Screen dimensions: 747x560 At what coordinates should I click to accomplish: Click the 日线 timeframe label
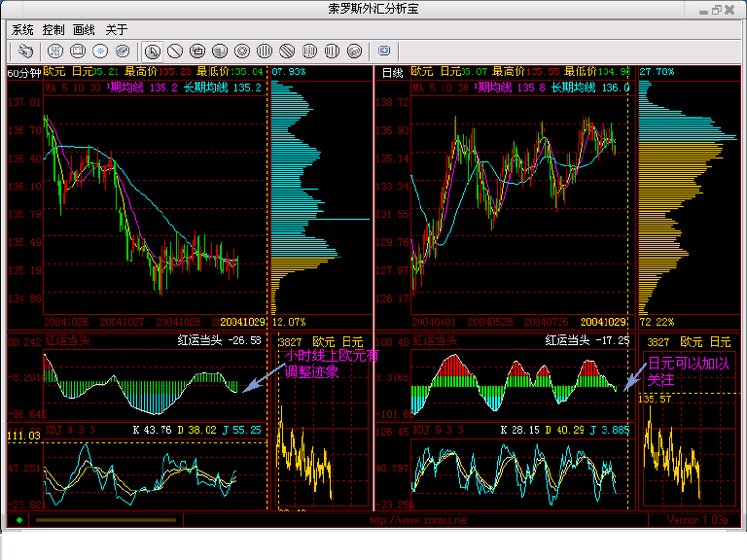click(392, 72)
